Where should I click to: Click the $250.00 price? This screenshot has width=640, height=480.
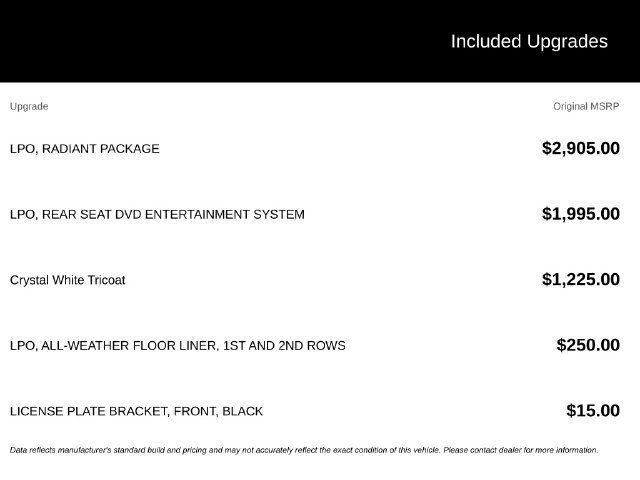[588, 345]
